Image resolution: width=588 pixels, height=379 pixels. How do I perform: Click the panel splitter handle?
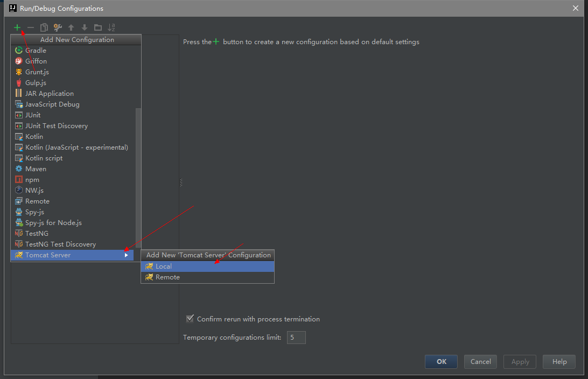tap(181, 182)
